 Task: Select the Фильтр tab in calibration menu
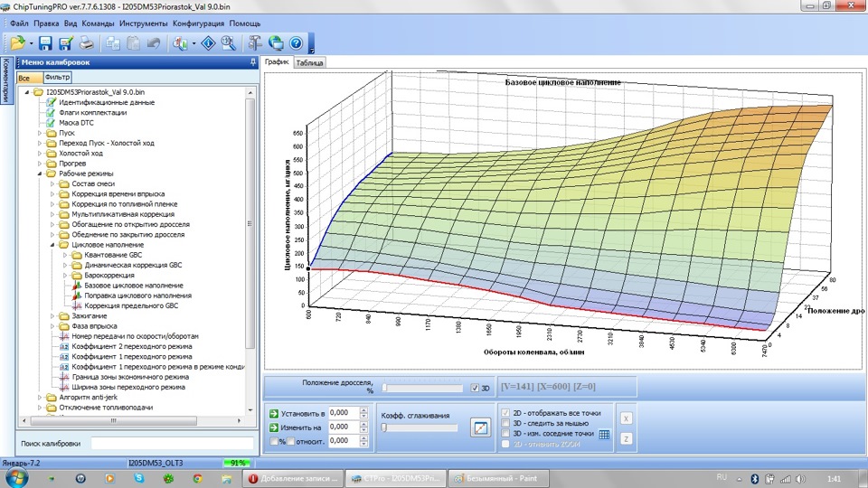pos(57,79)
